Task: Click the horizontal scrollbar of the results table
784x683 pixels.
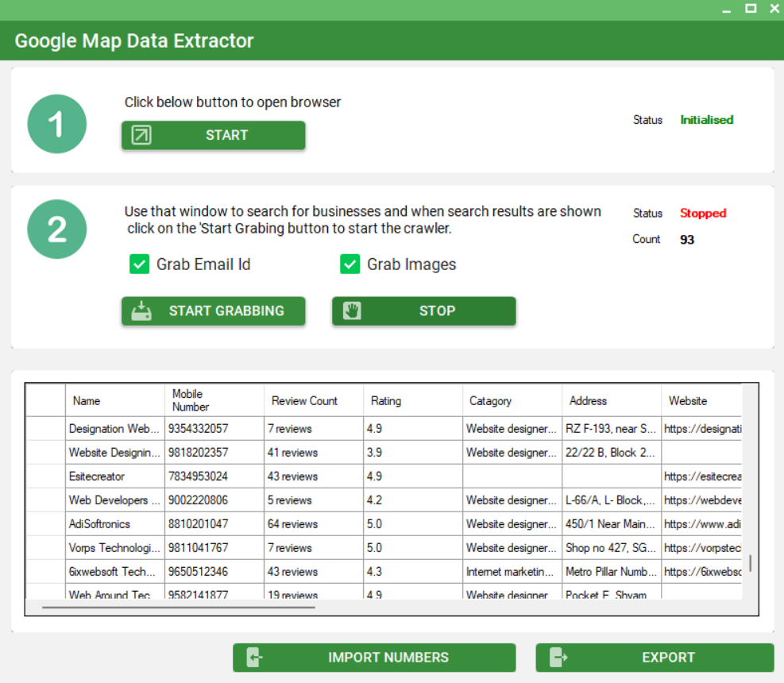Action: point(179,608)
